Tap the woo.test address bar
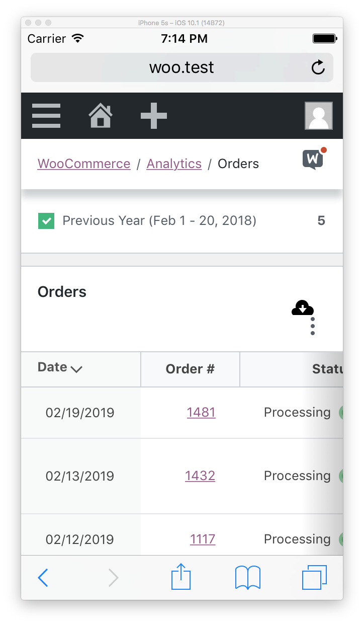This screenshot has height=625, width=364. [x=181, y=67]
